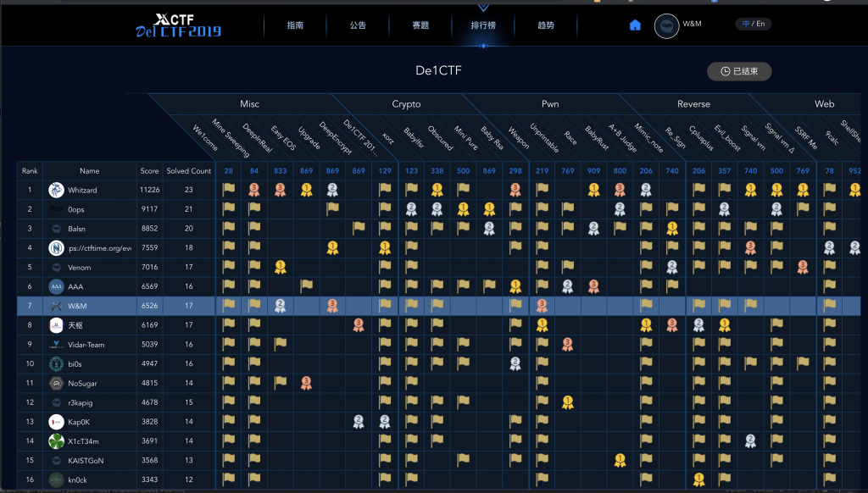Image resolution: width=868 pixels, height=493 pixels.
Task: Click the 833 point value
Action: pyautogui.click(x=280, y=171)
